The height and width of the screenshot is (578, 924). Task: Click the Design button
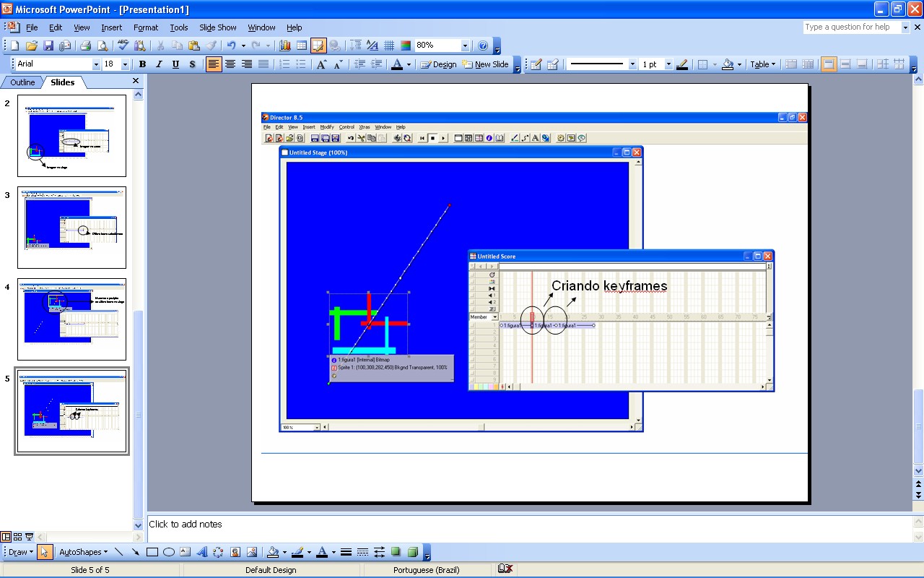pos(438,64)
